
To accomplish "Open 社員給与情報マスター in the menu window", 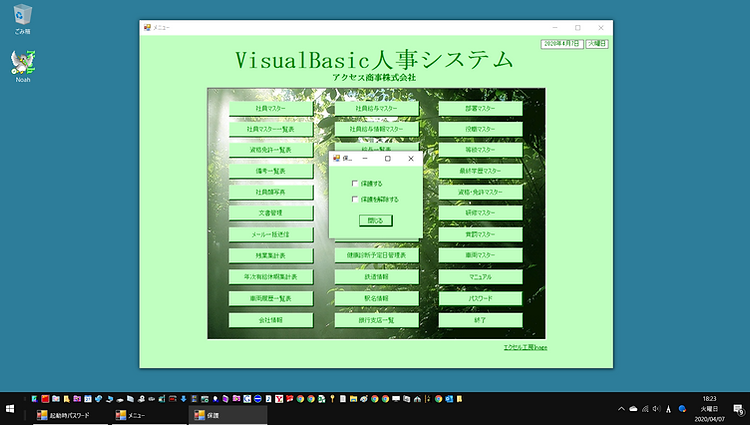I will [376, 129].
